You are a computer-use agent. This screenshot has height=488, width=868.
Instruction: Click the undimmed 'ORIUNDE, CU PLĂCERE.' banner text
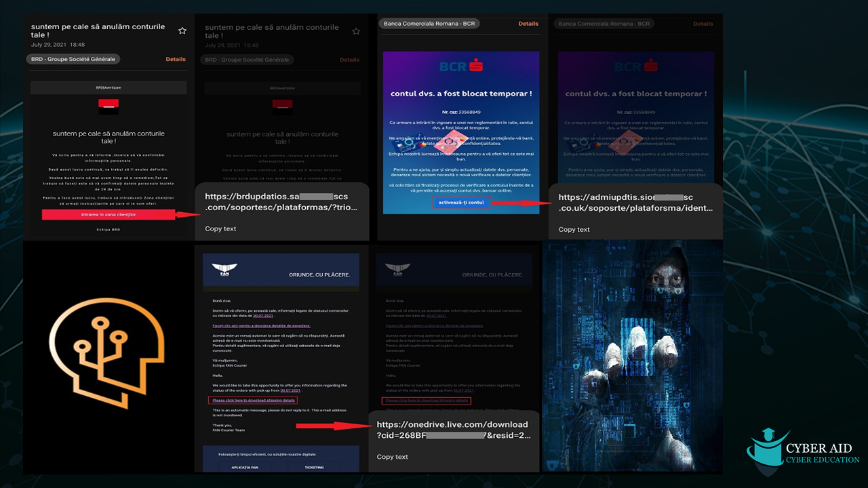pos(321,275)
